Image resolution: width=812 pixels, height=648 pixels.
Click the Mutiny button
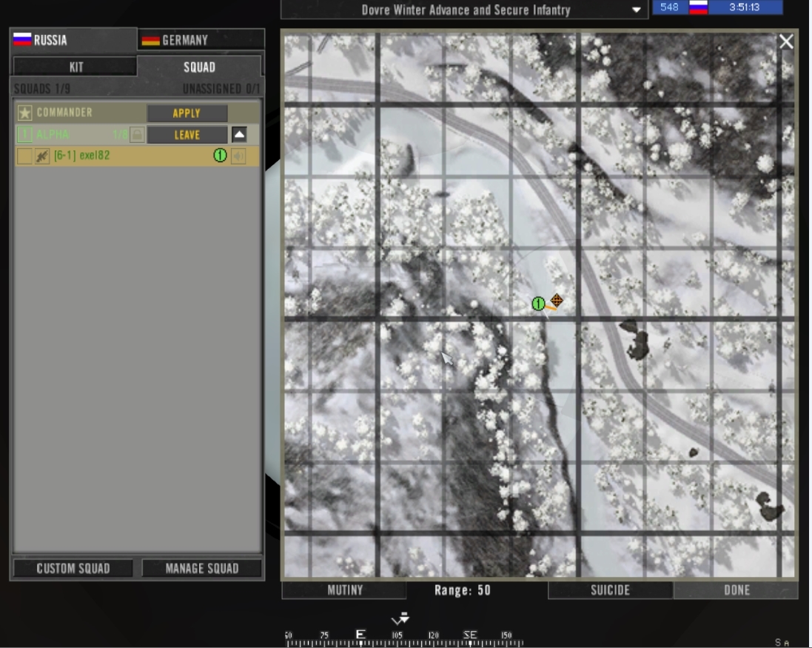point(344,590)
